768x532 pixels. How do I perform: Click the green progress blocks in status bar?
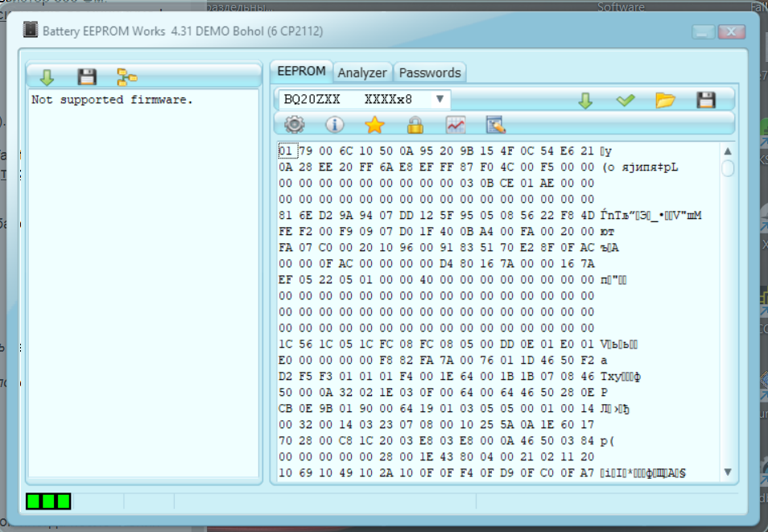(48, 501)
